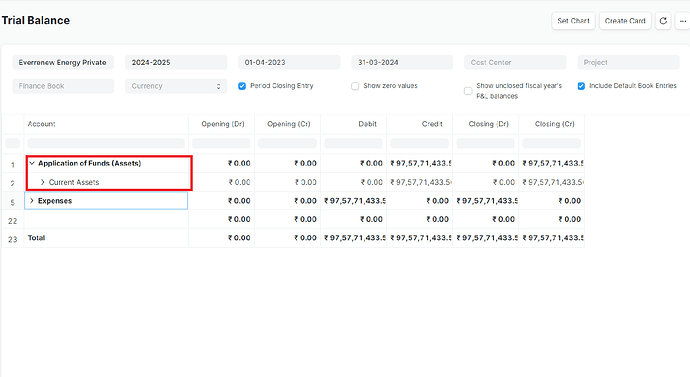The height and width of the screenshot is (377, 690).
Task: Click the Create Card button
Action: pyautogui.click(x=625, y=21)
